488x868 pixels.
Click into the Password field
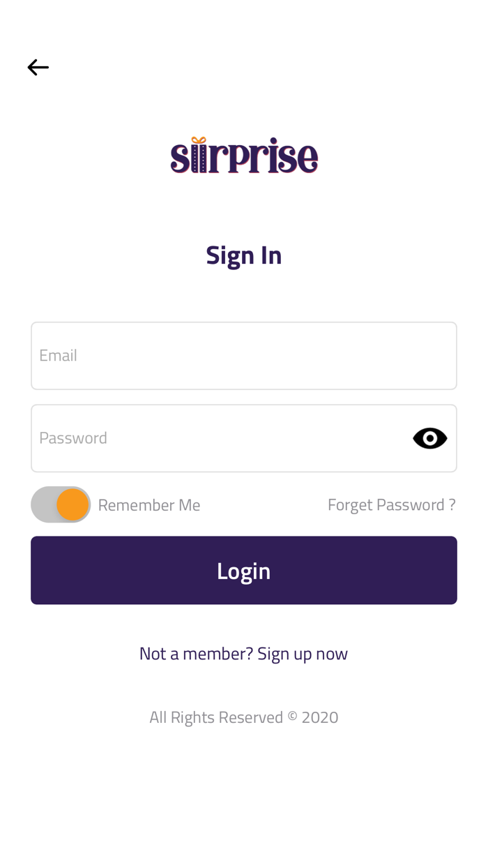tap(223, 438)
